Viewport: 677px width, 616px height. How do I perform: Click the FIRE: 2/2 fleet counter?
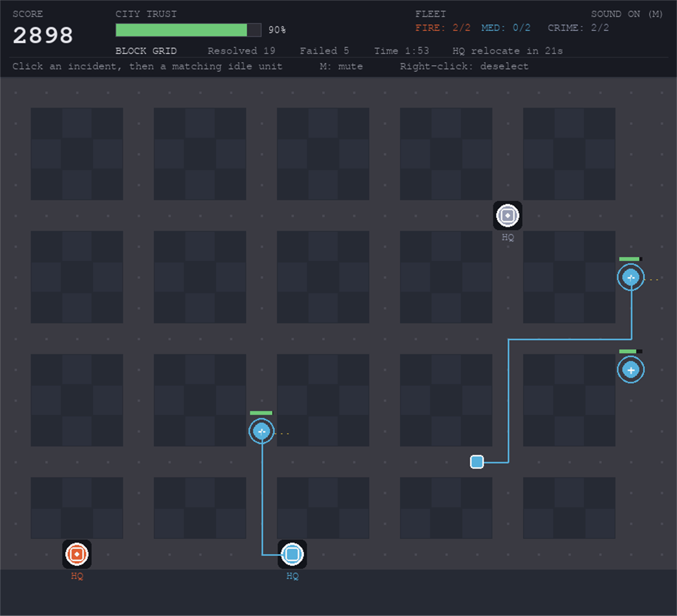point(443,28)
